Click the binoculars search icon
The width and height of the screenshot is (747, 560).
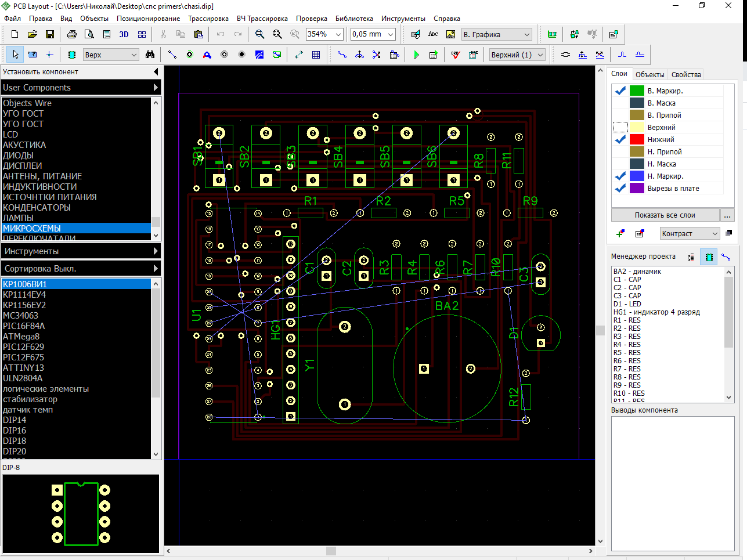tap(150, 55)
